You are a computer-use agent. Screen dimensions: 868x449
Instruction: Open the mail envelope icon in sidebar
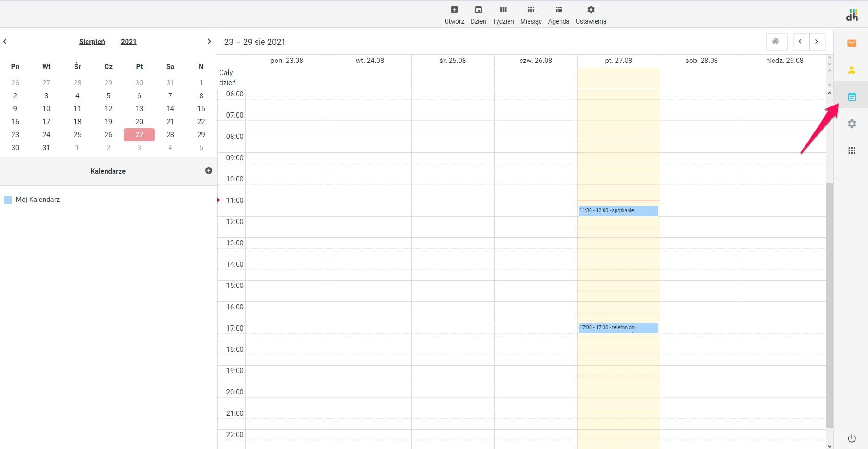[x=851, y=43]
